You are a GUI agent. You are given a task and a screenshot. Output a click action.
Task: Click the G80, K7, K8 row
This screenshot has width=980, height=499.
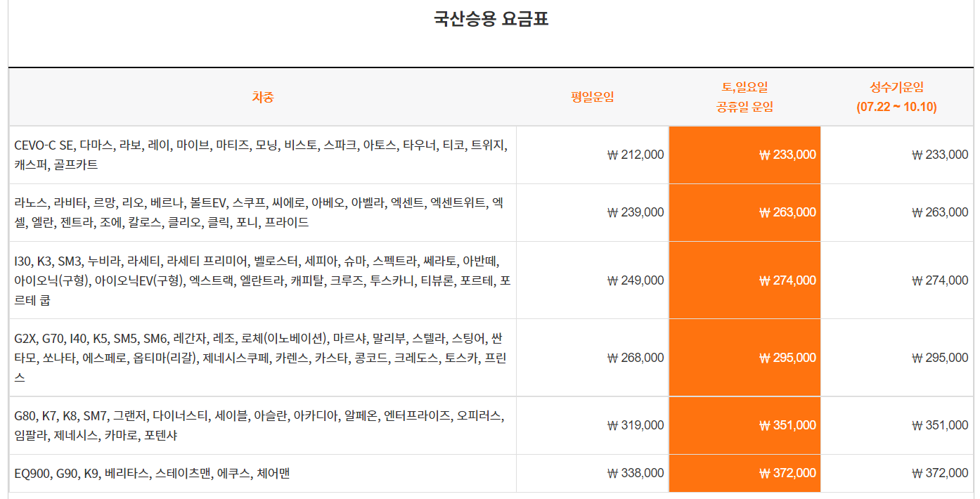(x=260, y=425)
